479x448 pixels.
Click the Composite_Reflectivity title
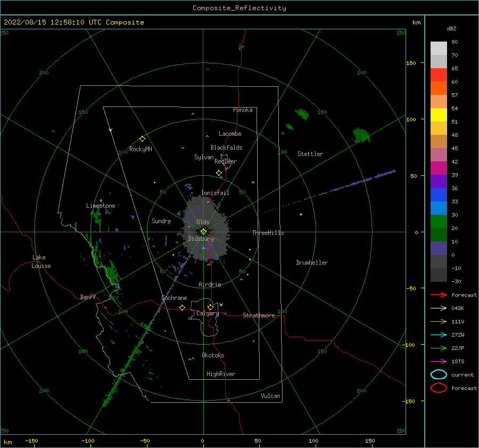coord(239,8)
